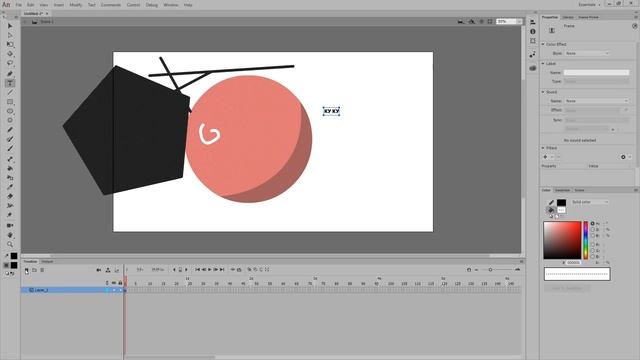Image resolution: width=640 pixels, height=360 pixels.
Task: Select the Eyedropper tool
Action: pos(10,187)
